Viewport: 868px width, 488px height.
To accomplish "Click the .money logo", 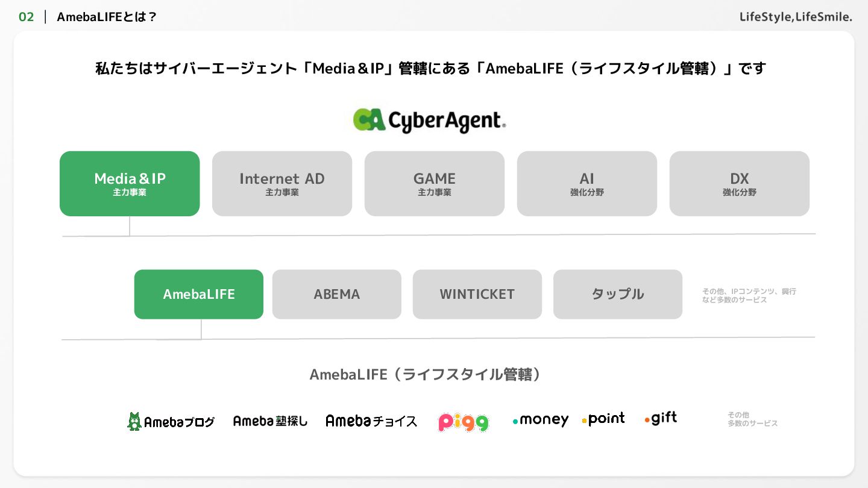I will pyautogui.click(x=540, y=420).
